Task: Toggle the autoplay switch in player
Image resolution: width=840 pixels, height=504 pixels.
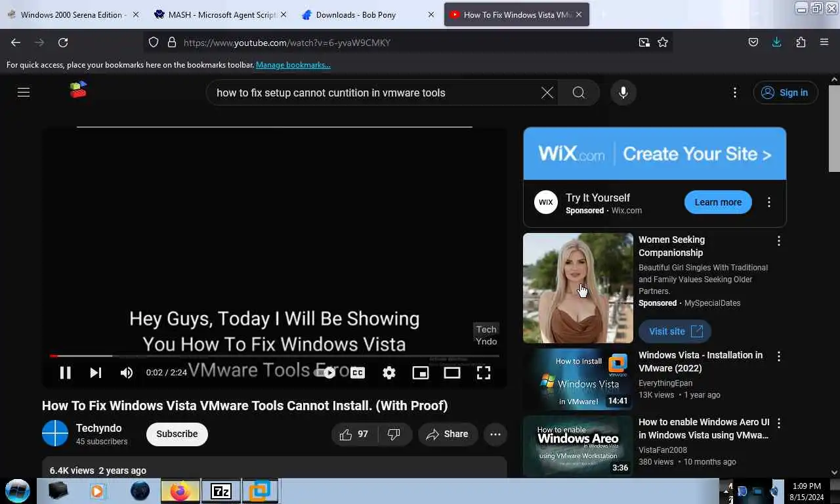Action: [x=325, y=373]
